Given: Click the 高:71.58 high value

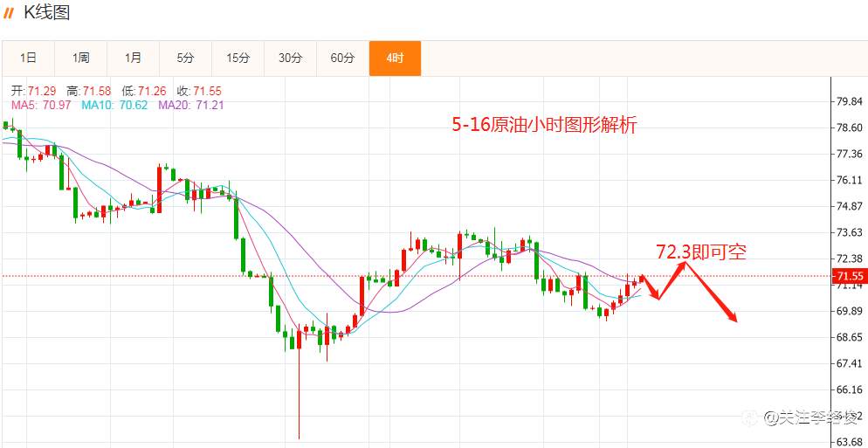Looking at the screenshot, I should [x=88, y=92].
